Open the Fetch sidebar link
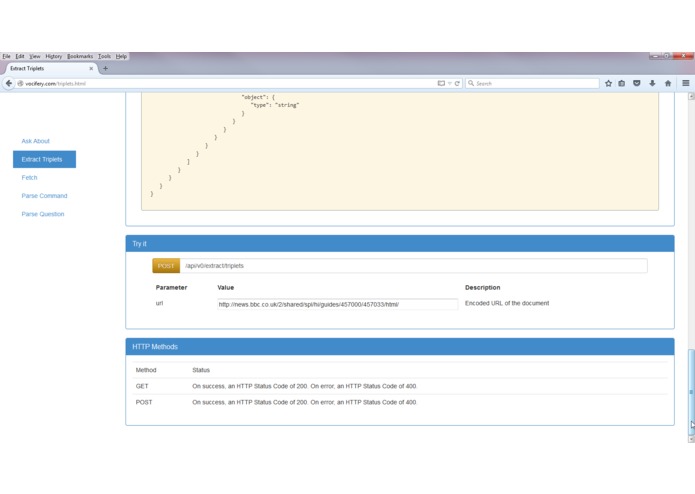Image resolution: width=695 pixels, height=494 pixels. point(29,178)
